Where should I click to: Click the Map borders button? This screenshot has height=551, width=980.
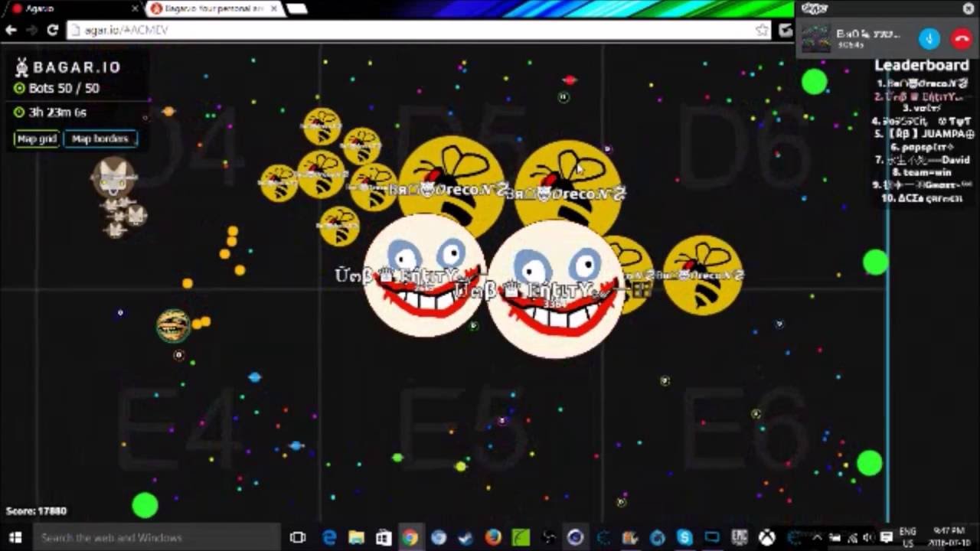[100, 139]
